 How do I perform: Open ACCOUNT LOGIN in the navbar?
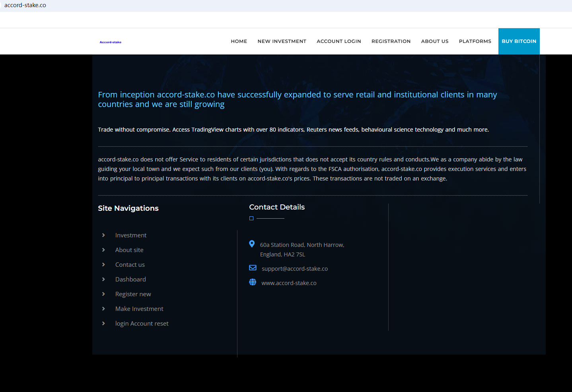(x=339, y=41)
